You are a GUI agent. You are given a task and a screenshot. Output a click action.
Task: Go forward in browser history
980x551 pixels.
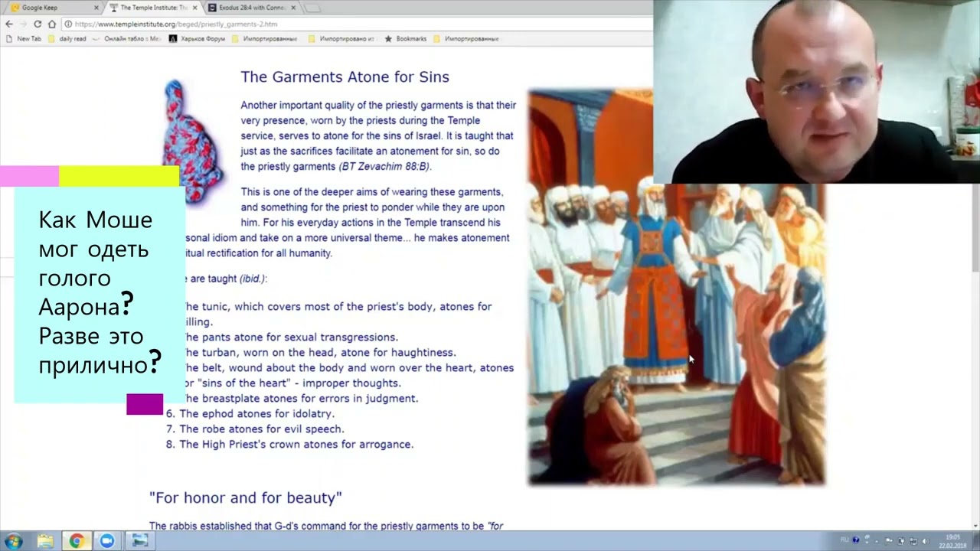23,24
